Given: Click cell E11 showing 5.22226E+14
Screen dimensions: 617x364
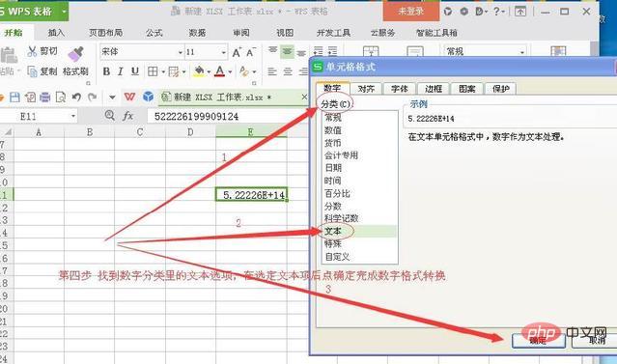Looking at the screenshot, I should (251, 194).
